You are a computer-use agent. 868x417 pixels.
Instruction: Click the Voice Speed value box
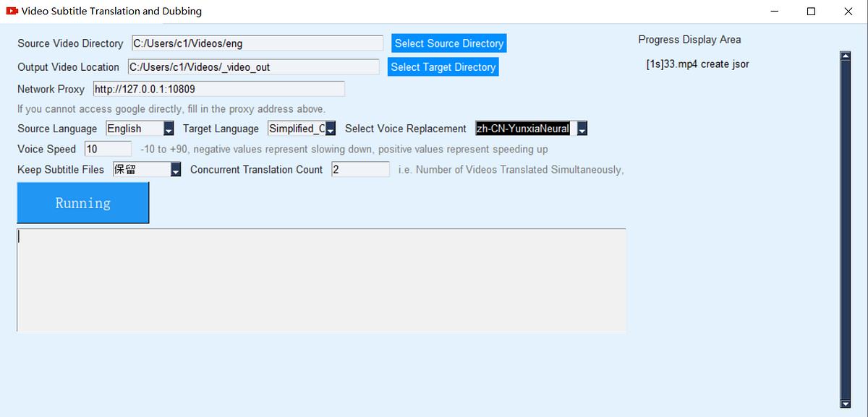107,148
